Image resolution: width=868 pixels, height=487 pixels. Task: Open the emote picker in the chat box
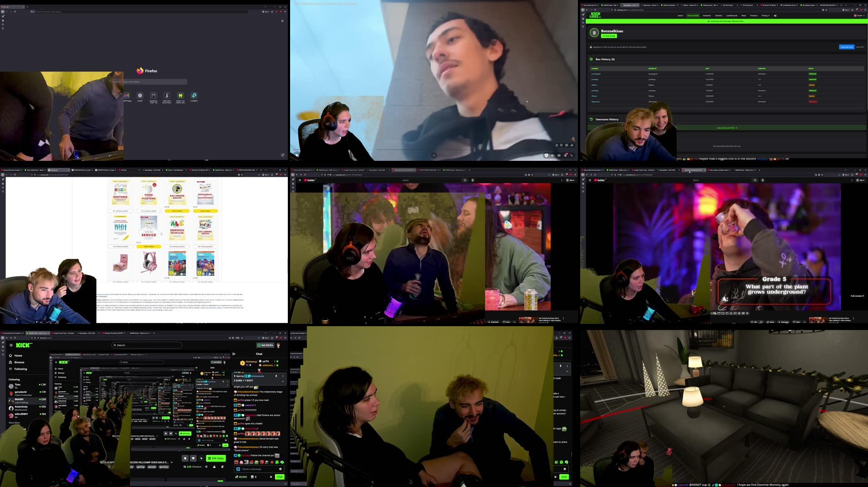click(x=280, y=469)
